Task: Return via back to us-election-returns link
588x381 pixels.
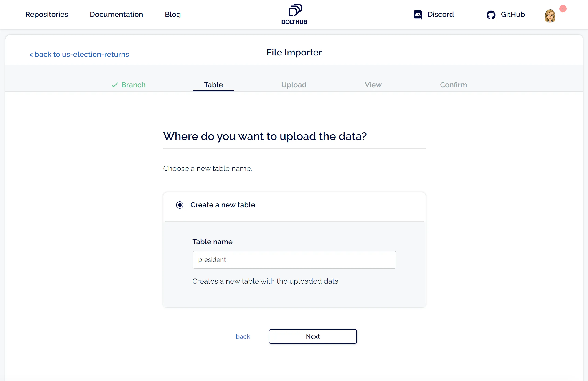Action: coord(79,54)
